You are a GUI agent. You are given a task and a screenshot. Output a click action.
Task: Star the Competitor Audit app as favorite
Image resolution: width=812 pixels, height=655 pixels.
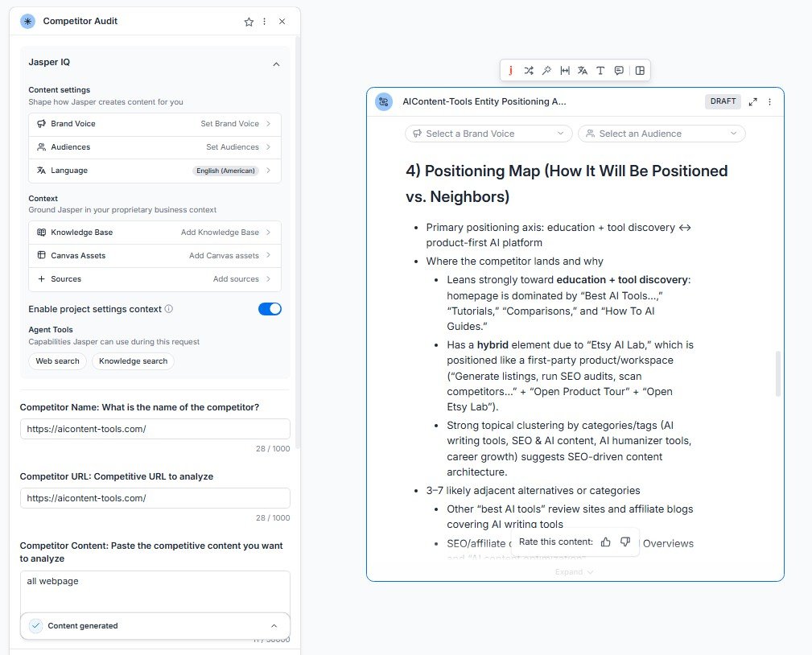click(249, 22)
